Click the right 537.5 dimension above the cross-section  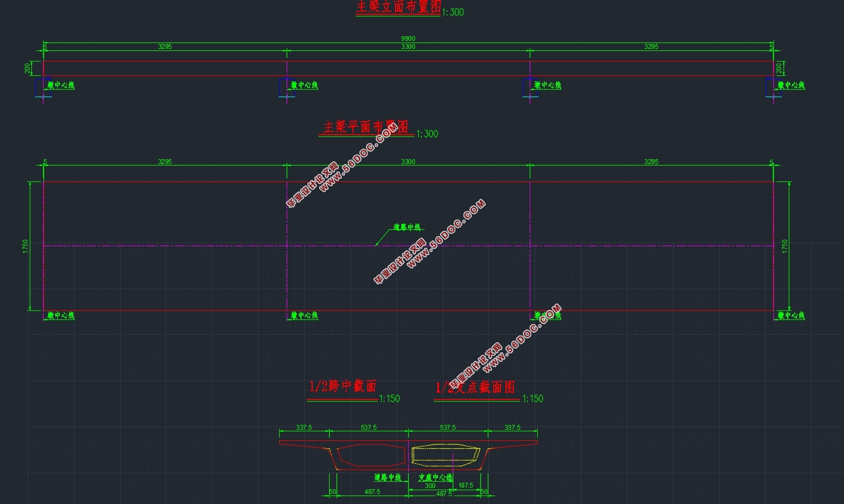click(x=448, y=428)
